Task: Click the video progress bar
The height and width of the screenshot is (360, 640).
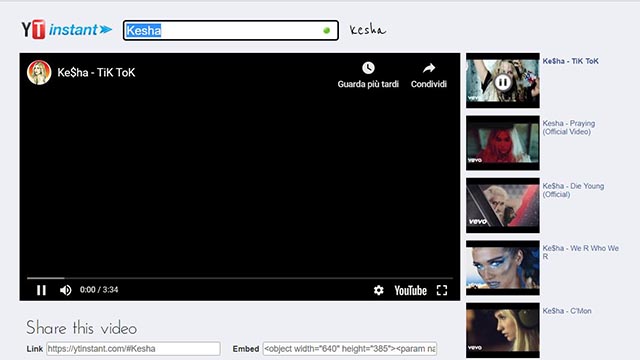Action: [x=240, y=278]
